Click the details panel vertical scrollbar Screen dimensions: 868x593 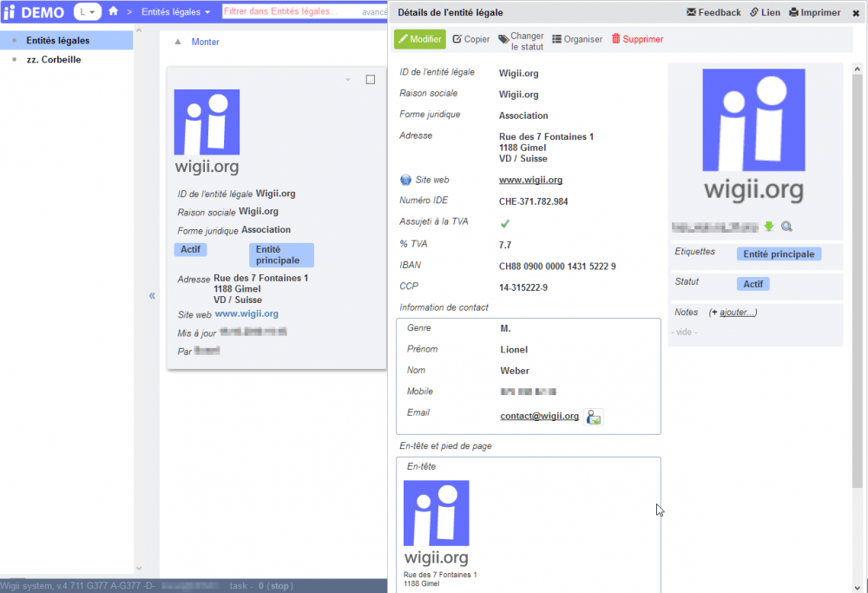pos(857,281)
